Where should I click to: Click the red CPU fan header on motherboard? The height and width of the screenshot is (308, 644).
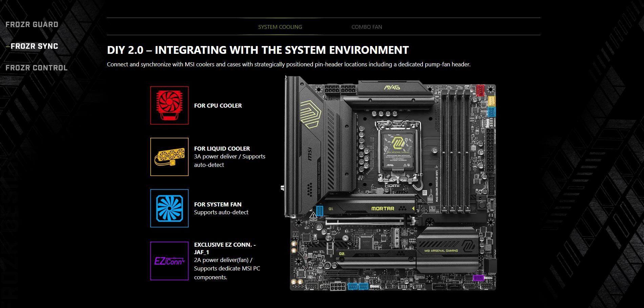point(480,90)
